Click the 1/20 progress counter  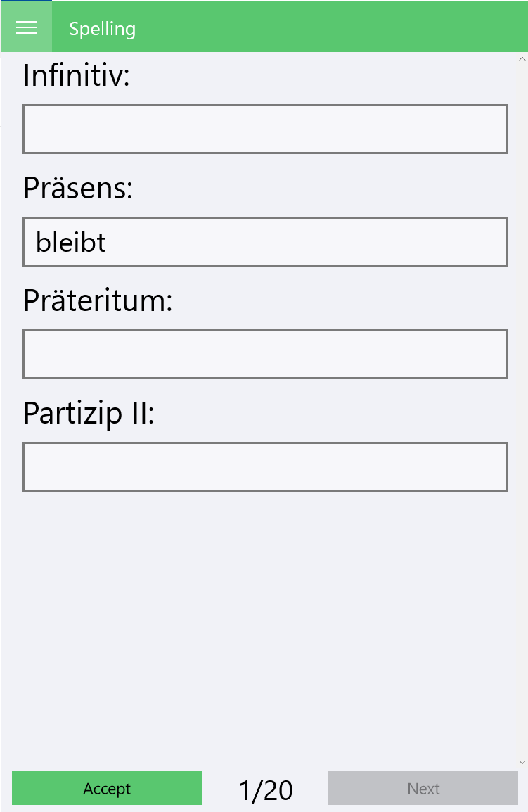(x=265, y=790)
